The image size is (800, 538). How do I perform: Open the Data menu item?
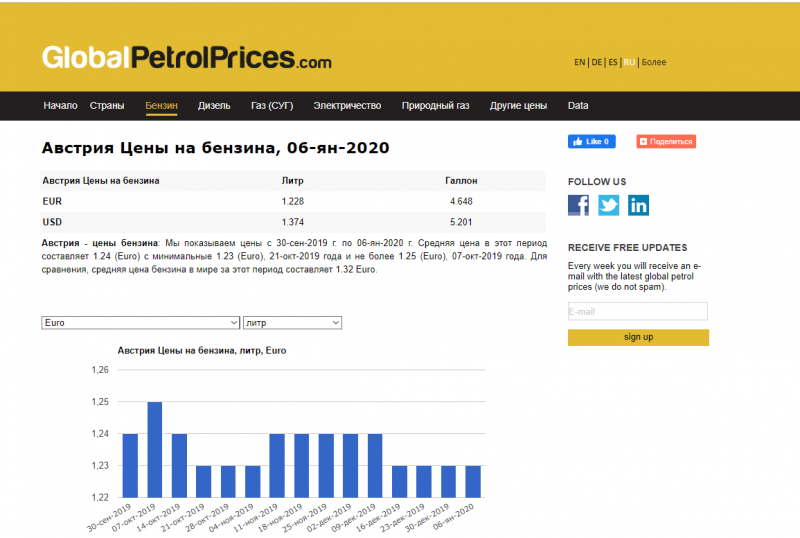pyautogui.click(x=578, y=105)
